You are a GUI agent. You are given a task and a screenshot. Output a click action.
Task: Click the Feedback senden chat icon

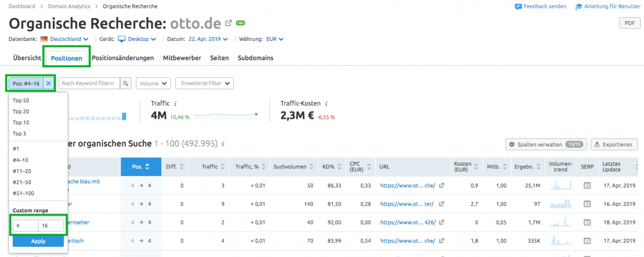click(x=518, y=7)
